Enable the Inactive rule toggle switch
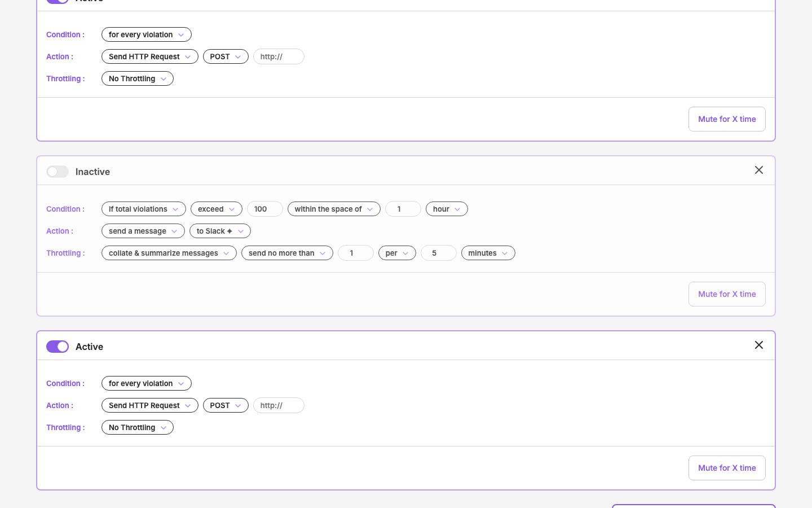The width and height of the screenshot is (812, 508). 58,172
